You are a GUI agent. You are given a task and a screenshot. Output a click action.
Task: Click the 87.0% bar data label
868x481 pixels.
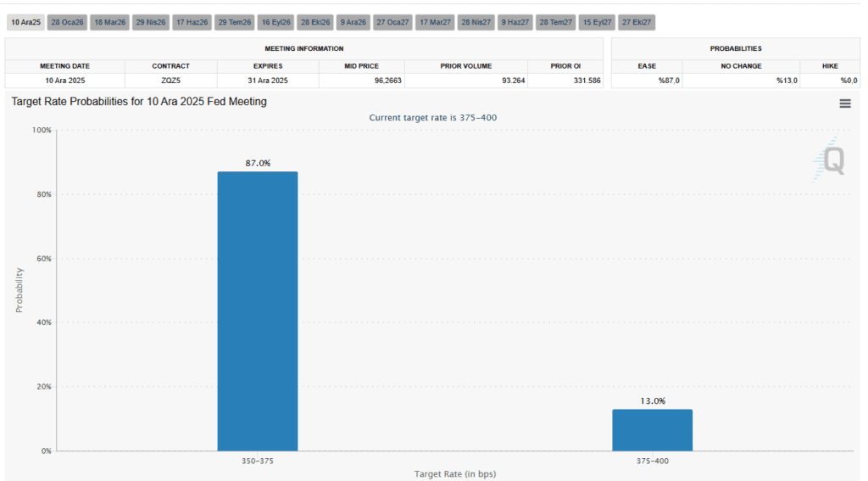point(258,163)
